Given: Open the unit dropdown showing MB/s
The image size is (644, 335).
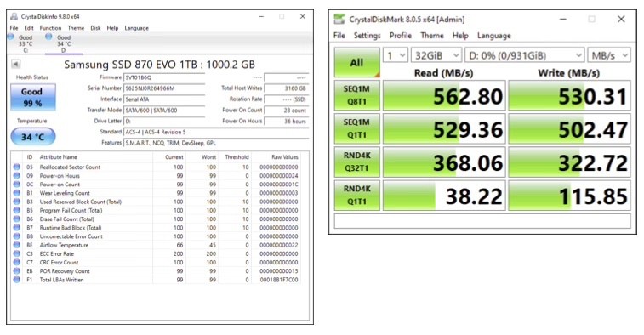Looking at the screenshot, I should click(x=608, y=55).
